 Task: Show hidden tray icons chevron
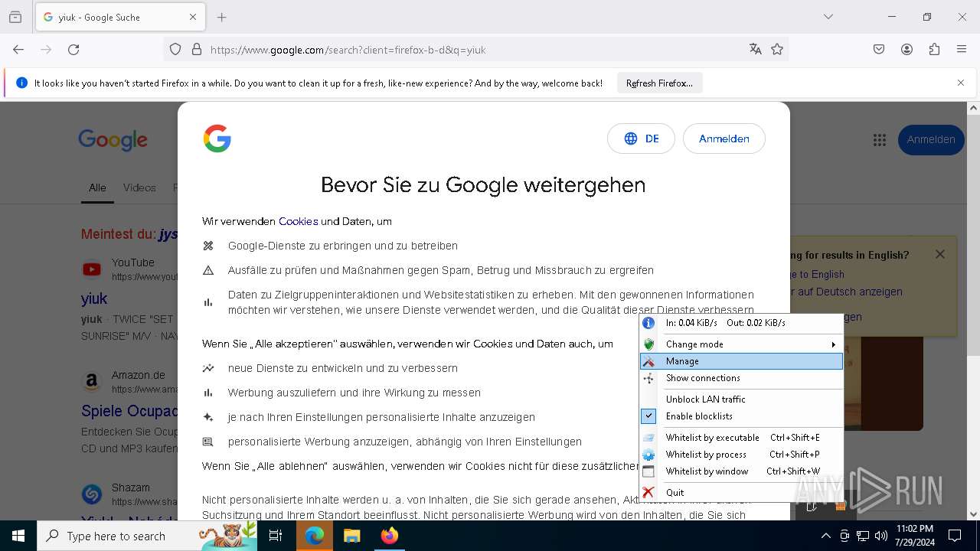click(x=825, y=536)
